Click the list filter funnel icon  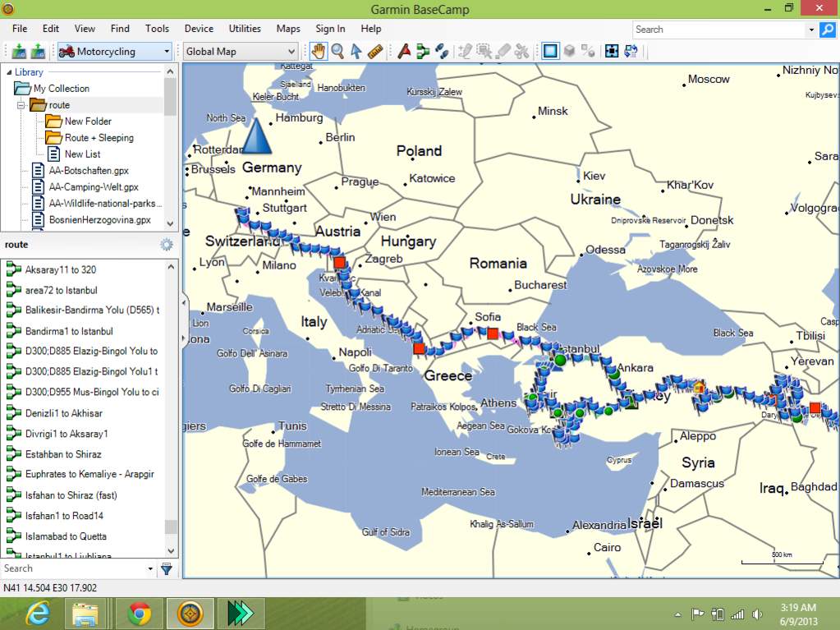(167, 569)
